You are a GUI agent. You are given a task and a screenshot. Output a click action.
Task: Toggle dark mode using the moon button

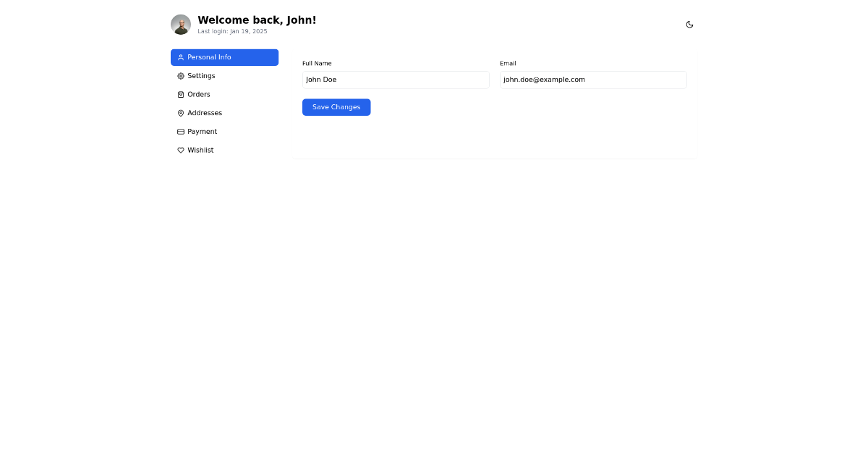tap(689, 24)
